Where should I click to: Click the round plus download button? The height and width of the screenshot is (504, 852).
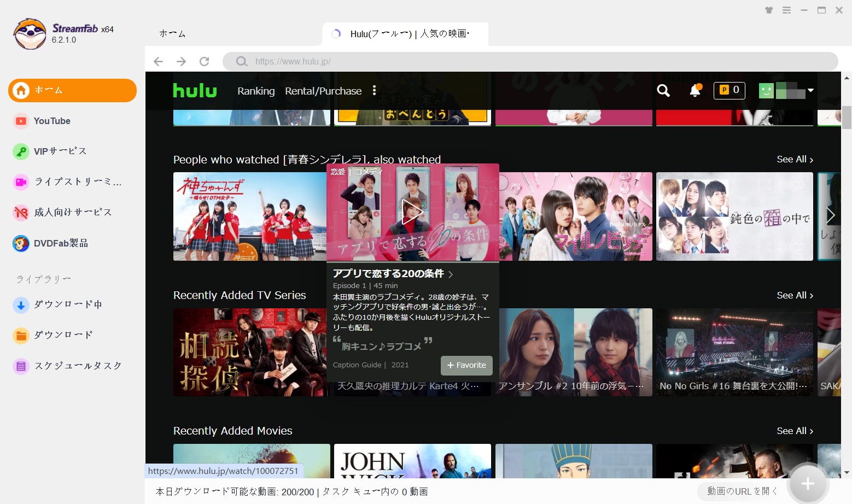808,483
